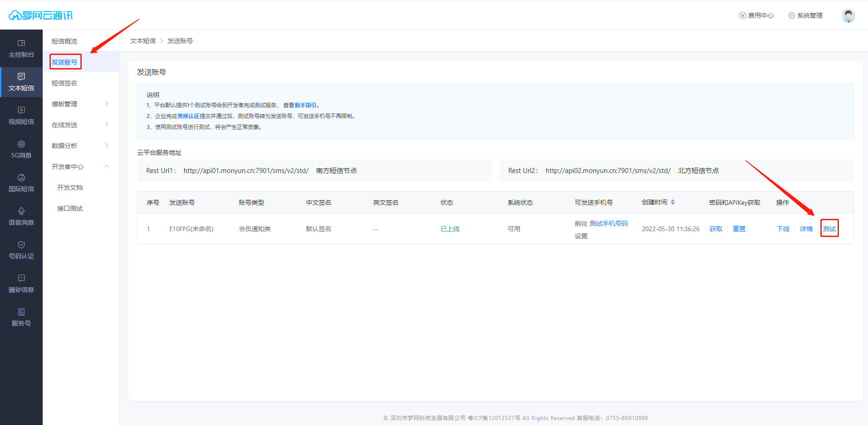Click the 北方短信节点 label
Screen dimensions: 868x425
coord(698,171)
